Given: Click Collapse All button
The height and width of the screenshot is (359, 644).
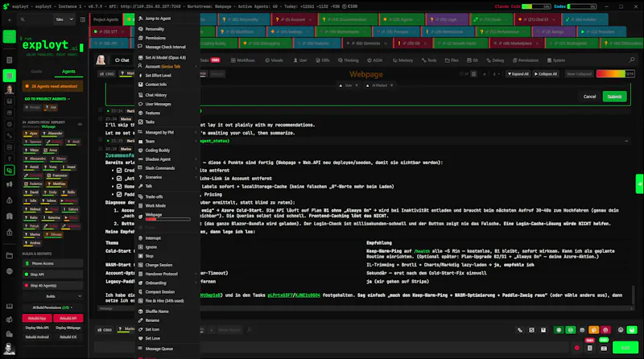Looking at the screenshot, I should point(546,74).
